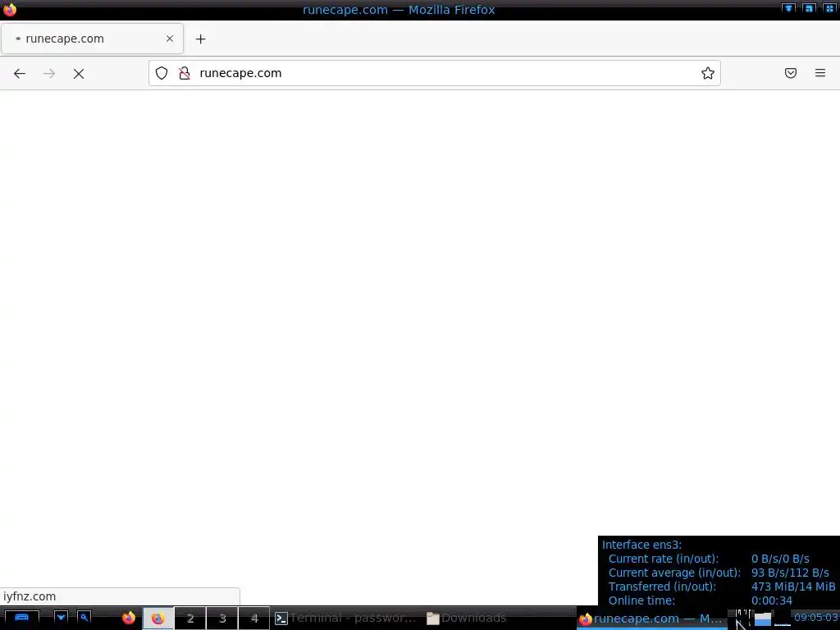Viewport: 840px width, 630px height.
Task: Select the runecape.com tab
Action: [92, 39]
